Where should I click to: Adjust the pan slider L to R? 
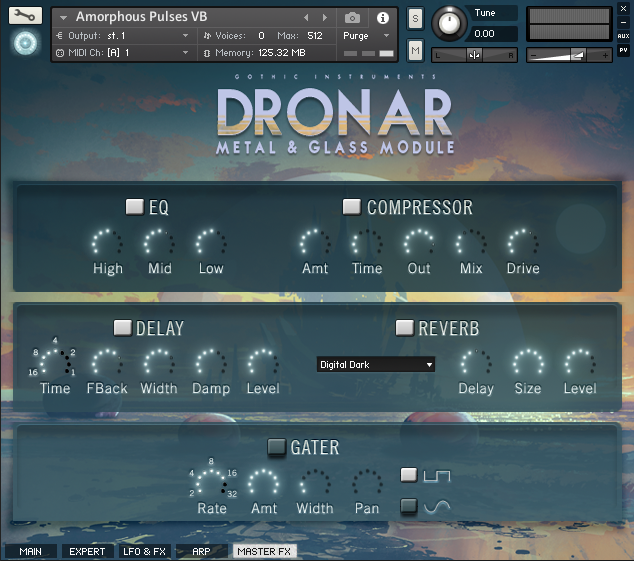coord(474,55)
